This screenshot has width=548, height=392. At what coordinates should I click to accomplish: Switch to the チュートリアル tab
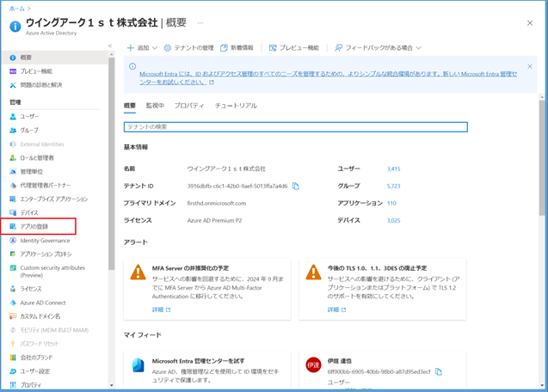236,106
